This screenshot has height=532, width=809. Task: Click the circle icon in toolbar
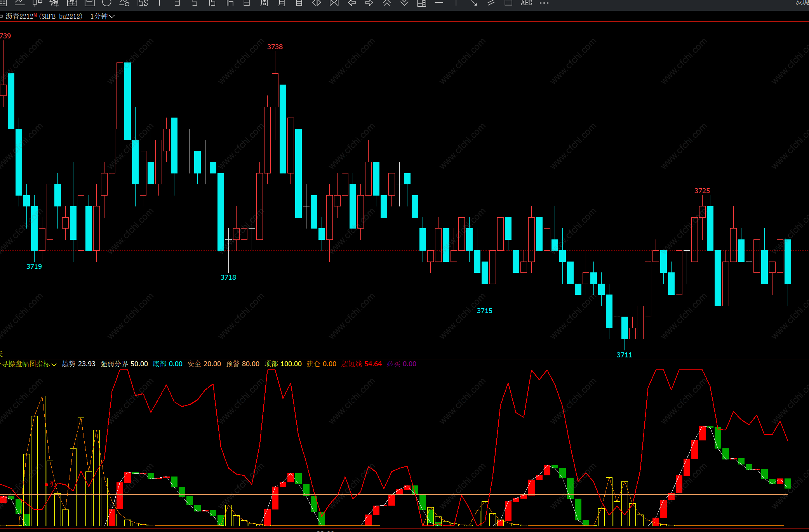pyautogui.click(x=106, y=3)
